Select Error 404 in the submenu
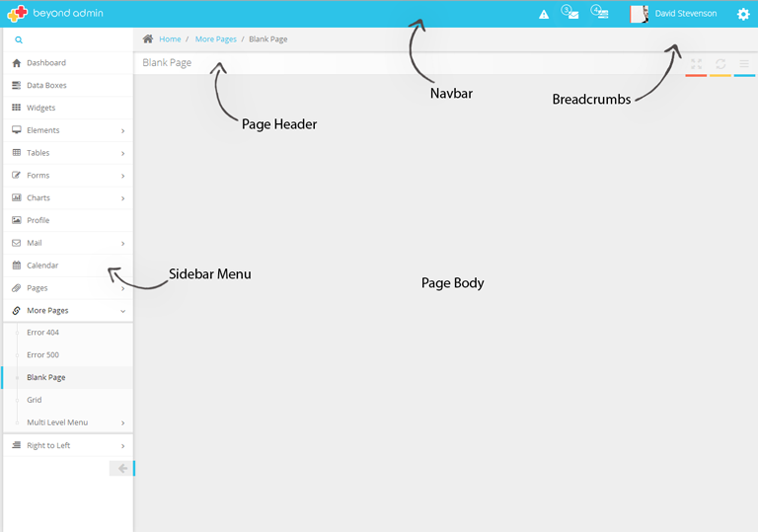The height and width of the screenshot is (532, 758). pos(68,333)
